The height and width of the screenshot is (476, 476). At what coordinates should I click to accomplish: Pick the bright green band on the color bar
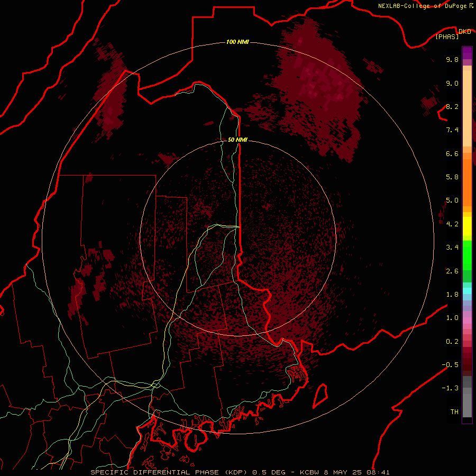467,257
